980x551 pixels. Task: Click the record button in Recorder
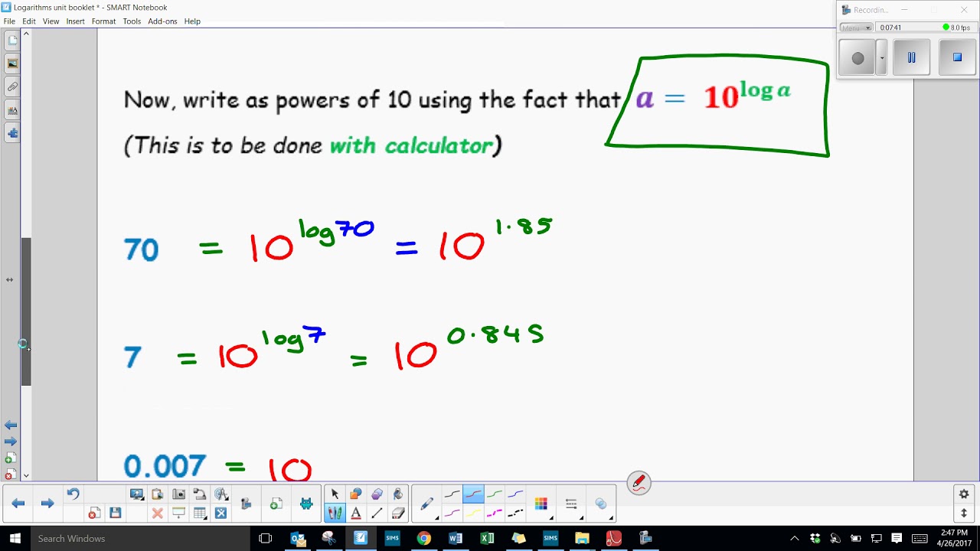(857, 57)
